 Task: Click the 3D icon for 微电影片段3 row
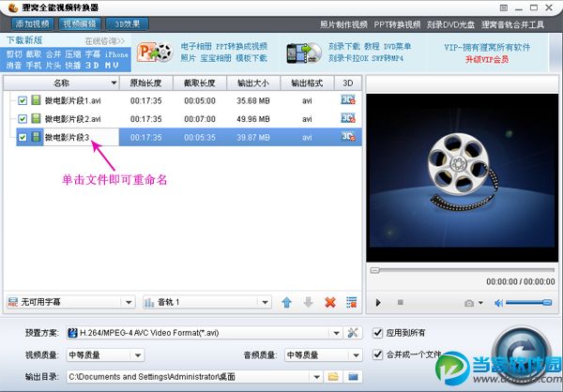pyautogui.click(x=348, y=136)
